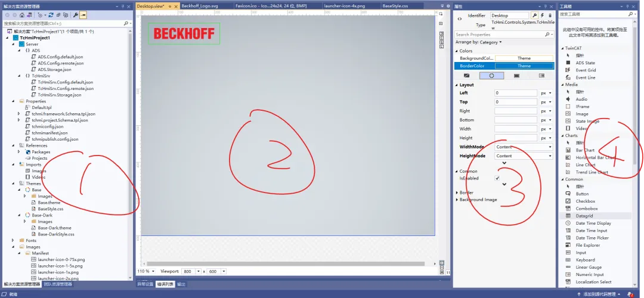Click the Home icon in Solution Explorer toolbar
This screenshot has width=644, height=298.
(22, 15)
